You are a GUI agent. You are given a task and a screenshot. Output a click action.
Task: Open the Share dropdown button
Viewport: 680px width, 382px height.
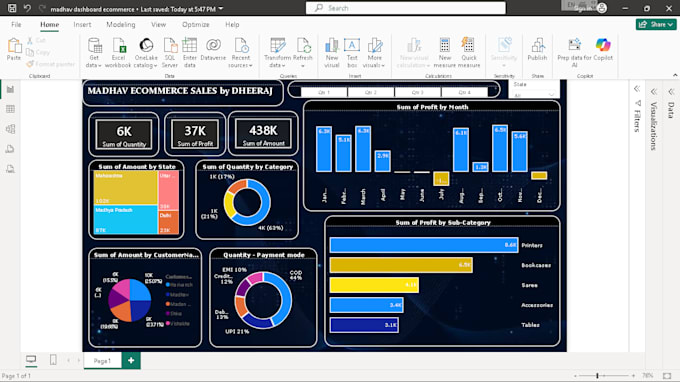coord(656,24)
